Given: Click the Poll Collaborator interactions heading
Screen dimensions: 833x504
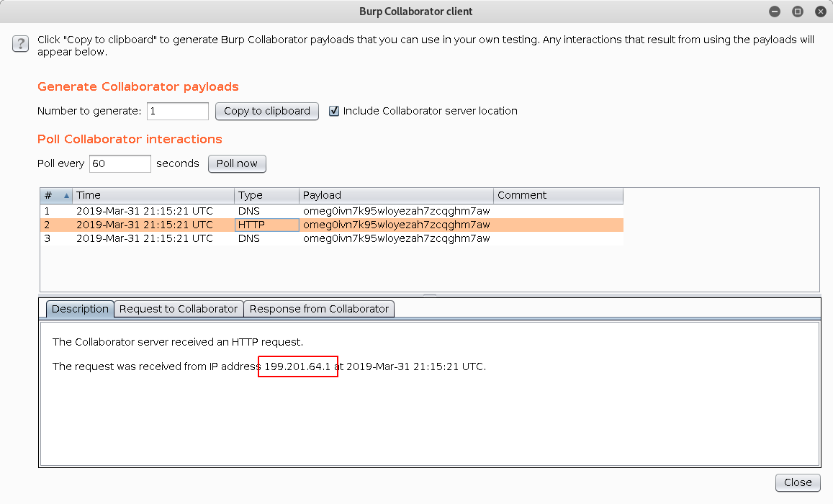Looking at the screenshot, I should pyautogui.click(x=130, y=139).
